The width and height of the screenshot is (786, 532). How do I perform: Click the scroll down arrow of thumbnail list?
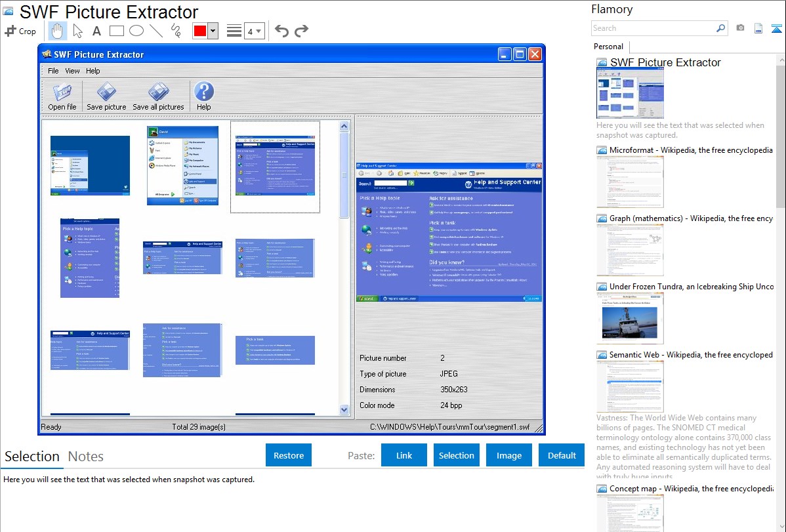(344, 409)
